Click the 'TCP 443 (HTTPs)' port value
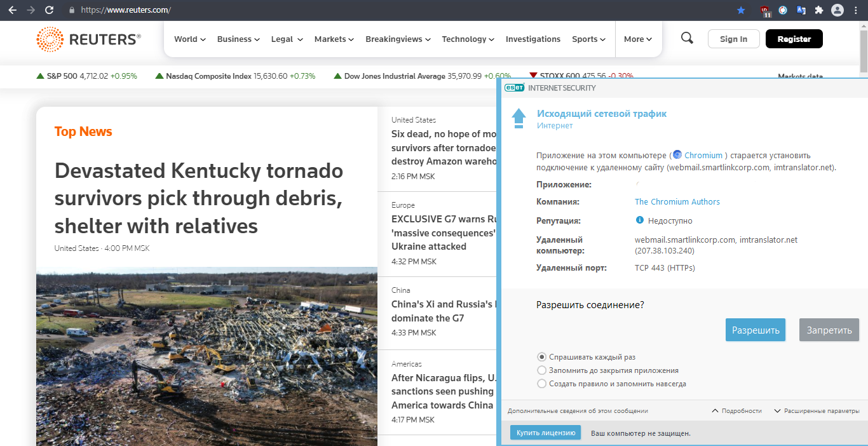Screen dimensions: 868x446 coord(665,268)
